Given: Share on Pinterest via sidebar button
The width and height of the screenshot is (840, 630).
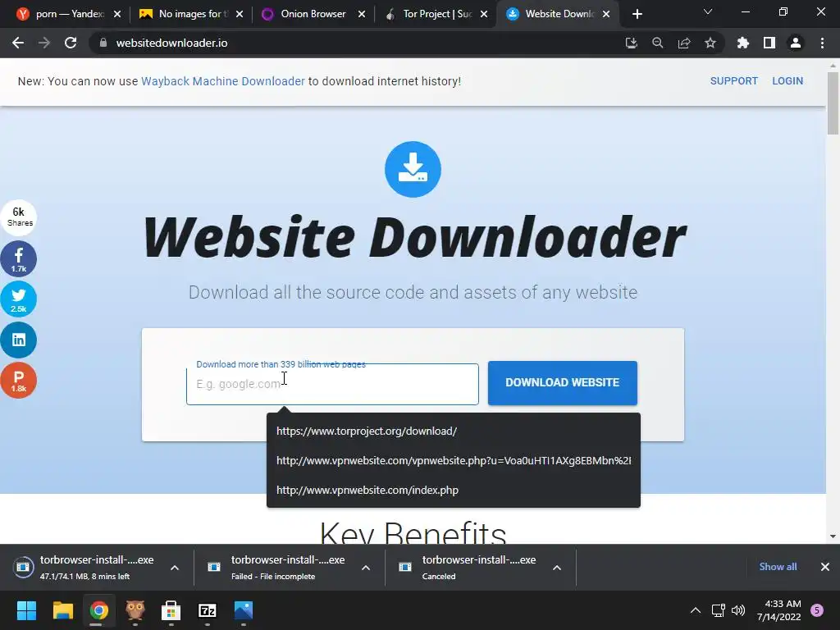Looking at the screenshot, I should 19,381.
